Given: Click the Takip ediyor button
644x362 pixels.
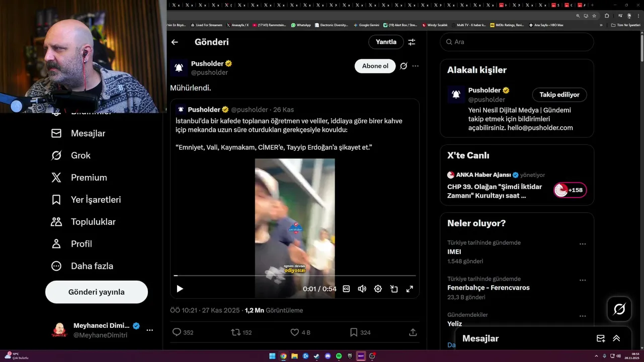Looking at the screenshot, I should [559, 95].
